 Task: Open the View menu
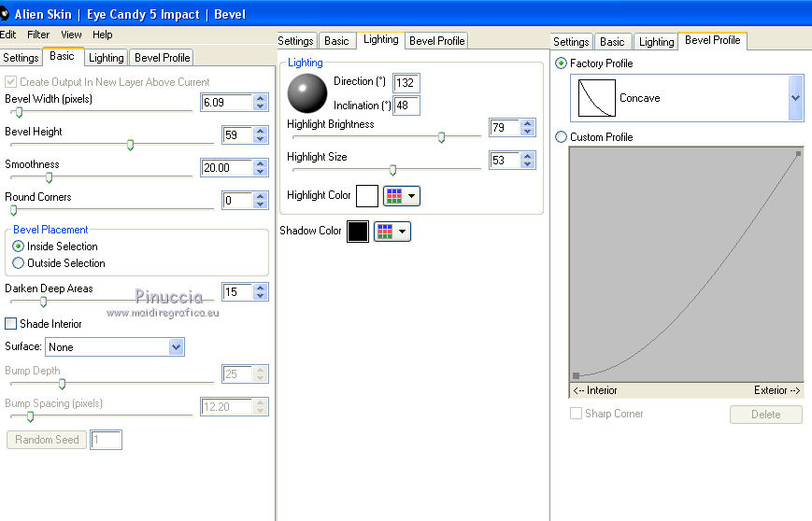(x=71, y=35)
